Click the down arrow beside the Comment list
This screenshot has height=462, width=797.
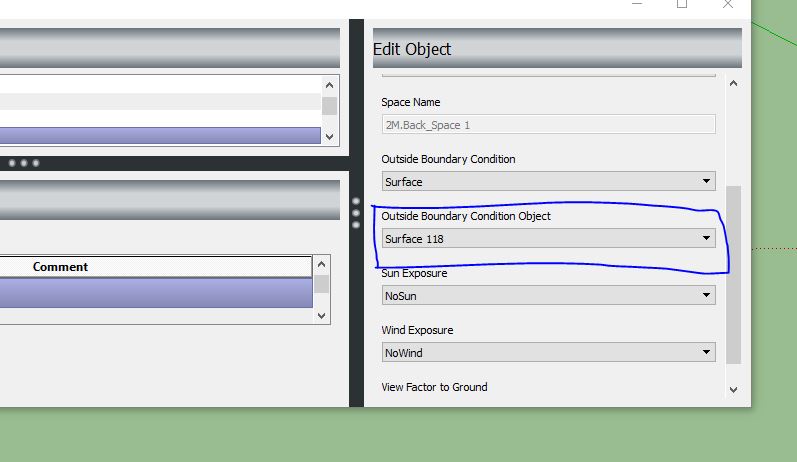[x=321, y=316]
